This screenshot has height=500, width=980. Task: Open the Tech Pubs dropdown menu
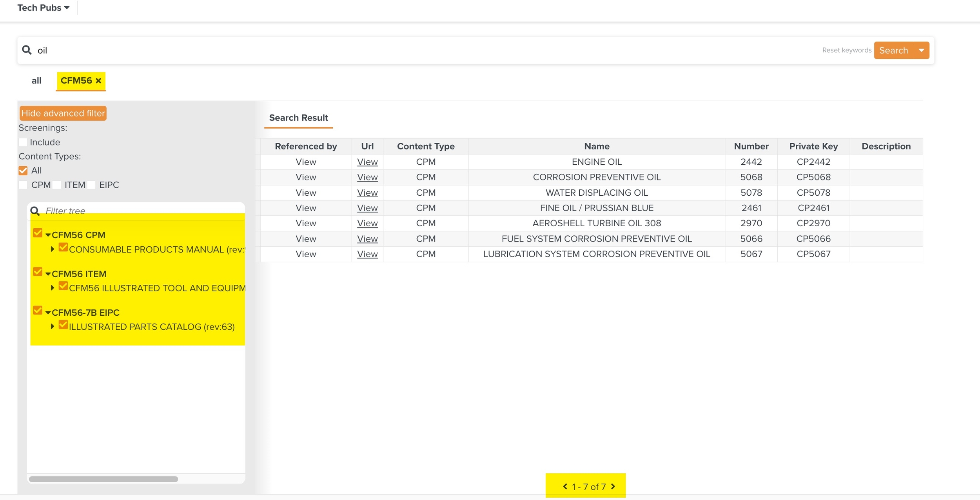point(44,8)
